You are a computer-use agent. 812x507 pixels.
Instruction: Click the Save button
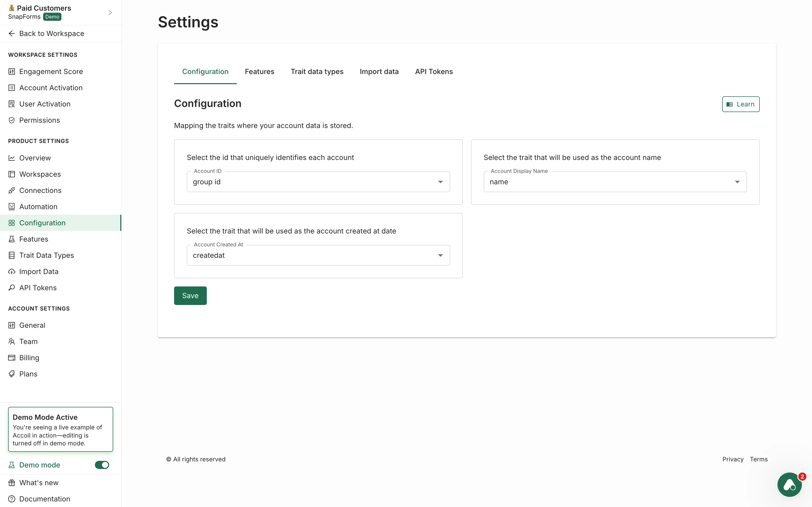tap(190, 295)
